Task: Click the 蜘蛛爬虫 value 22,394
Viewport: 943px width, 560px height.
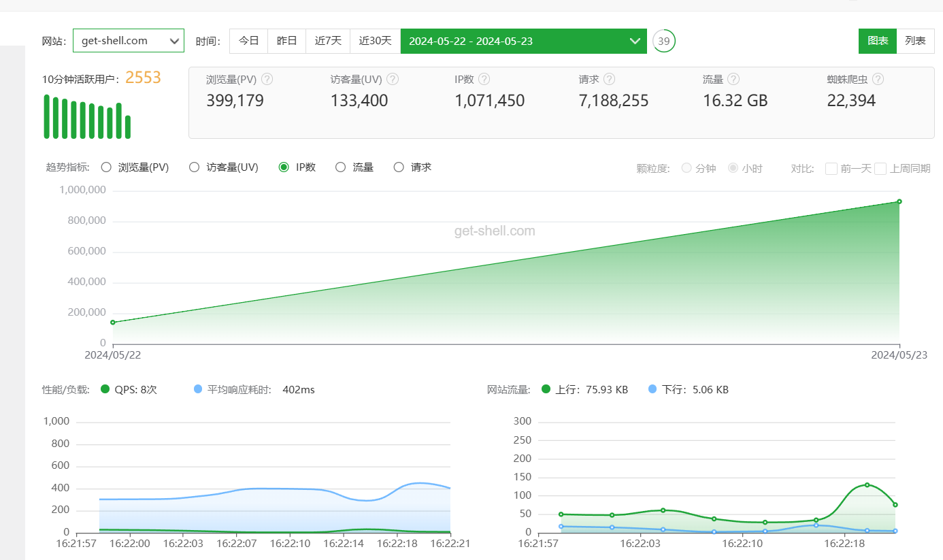Action: coord(851,101)
